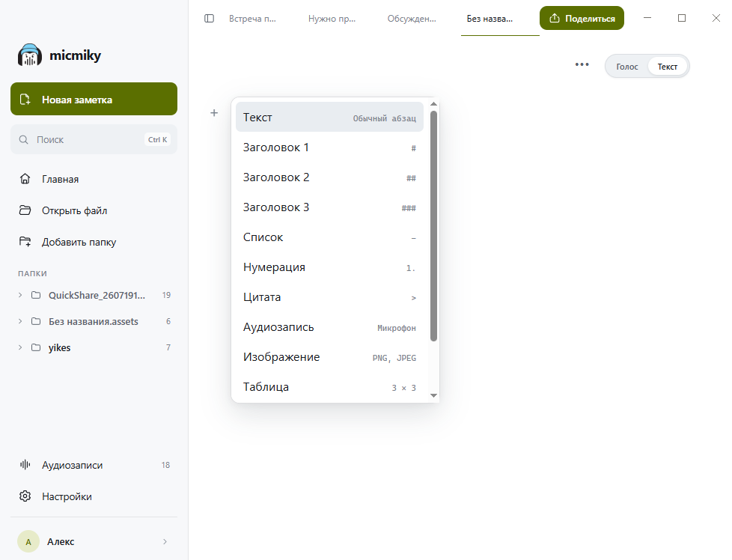Open Настройки
Image resolution: width=732 pixels, height=560 pixels.
click(x=94, y=496)
